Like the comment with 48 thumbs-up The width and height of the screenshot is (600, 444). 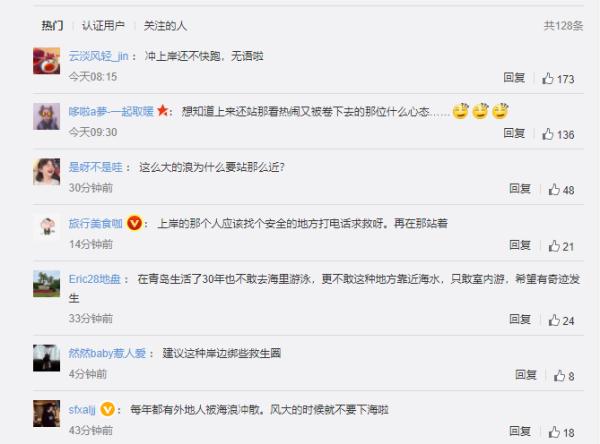click(x=554, y=189)
